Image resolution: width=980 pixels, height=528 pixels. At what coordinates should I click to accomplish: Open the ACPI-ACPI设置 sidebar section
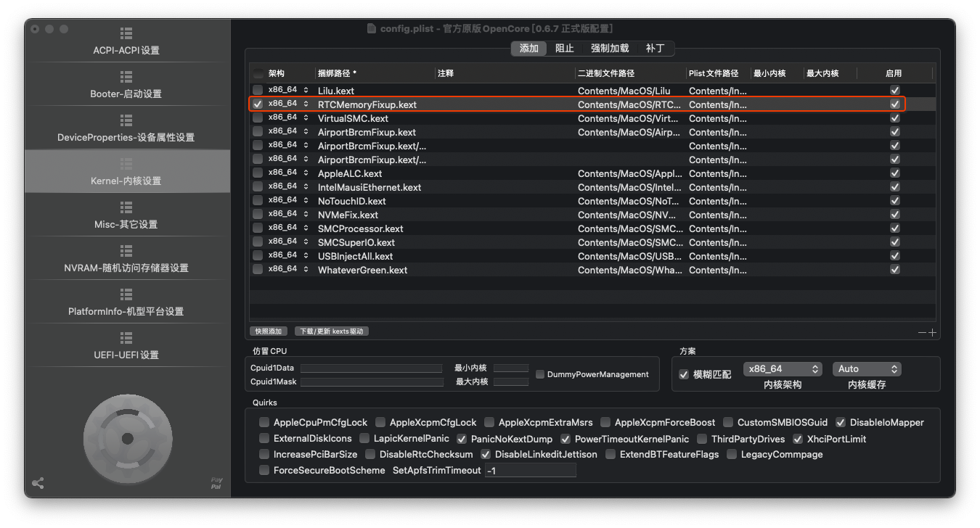(x=126, y=42)
